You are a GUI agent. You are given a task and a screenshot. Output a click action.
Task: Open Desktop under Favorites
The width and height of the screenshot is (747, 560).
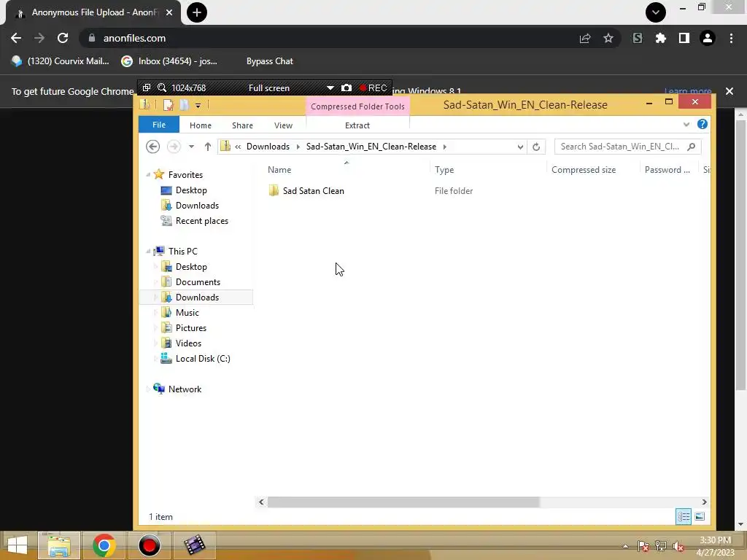191,190
